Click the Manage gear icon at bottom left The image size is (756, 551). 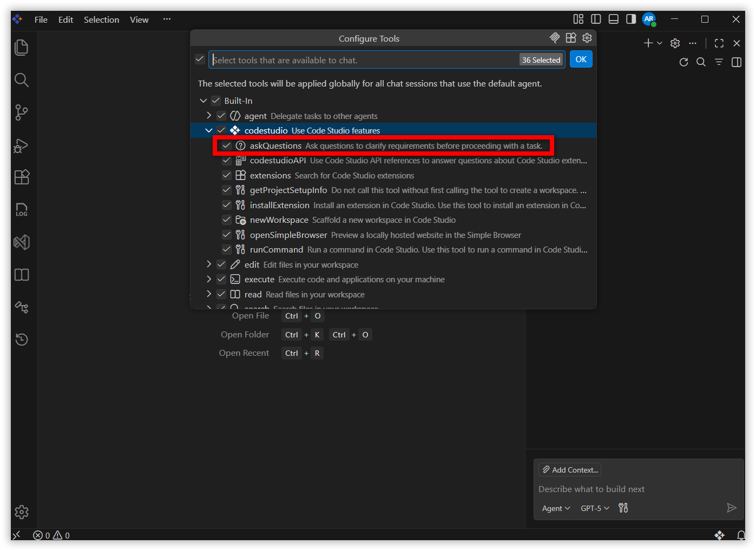pyautogui.click(x=22, y=512)
